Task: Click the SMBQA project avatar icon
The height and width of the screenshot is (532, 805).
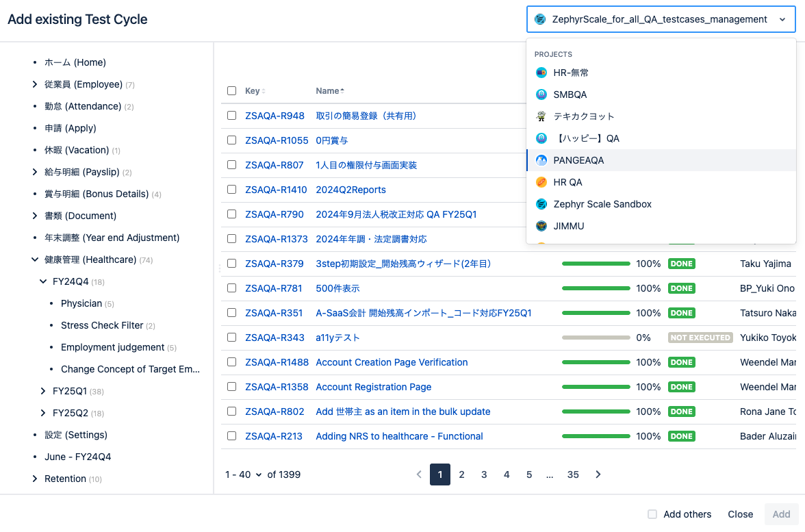Action: tap(541, 94)
